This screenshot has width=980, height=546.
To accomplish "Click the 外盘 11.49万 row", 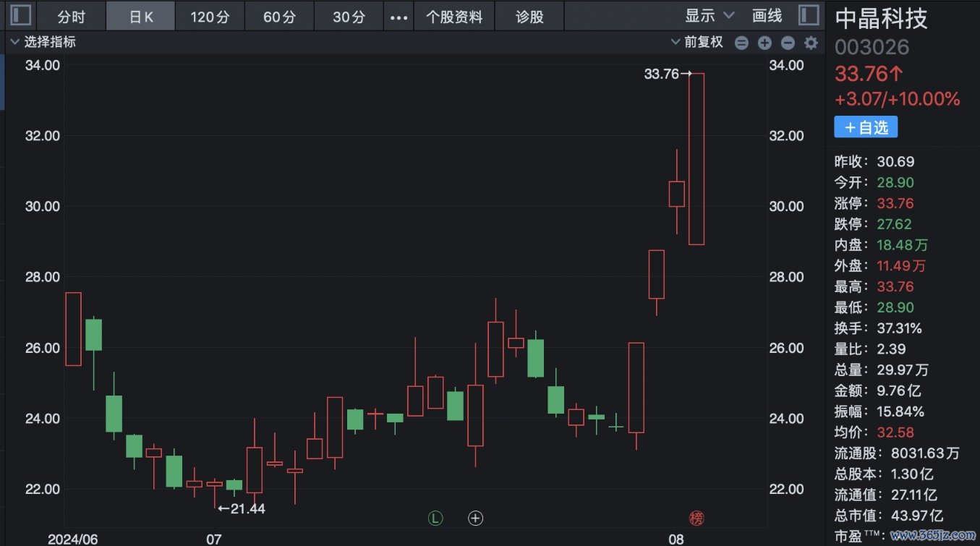I will [x=879, y=266].
